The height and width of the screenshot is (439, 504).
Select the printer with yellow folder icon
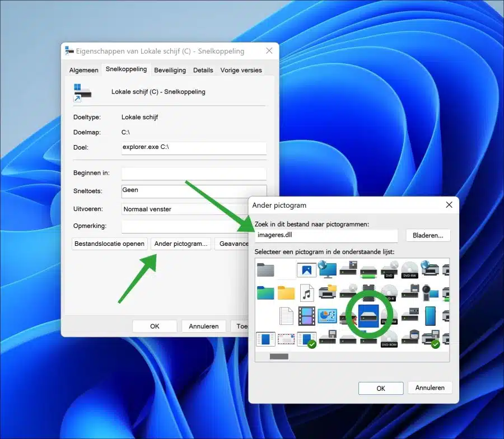coord(327,292)
